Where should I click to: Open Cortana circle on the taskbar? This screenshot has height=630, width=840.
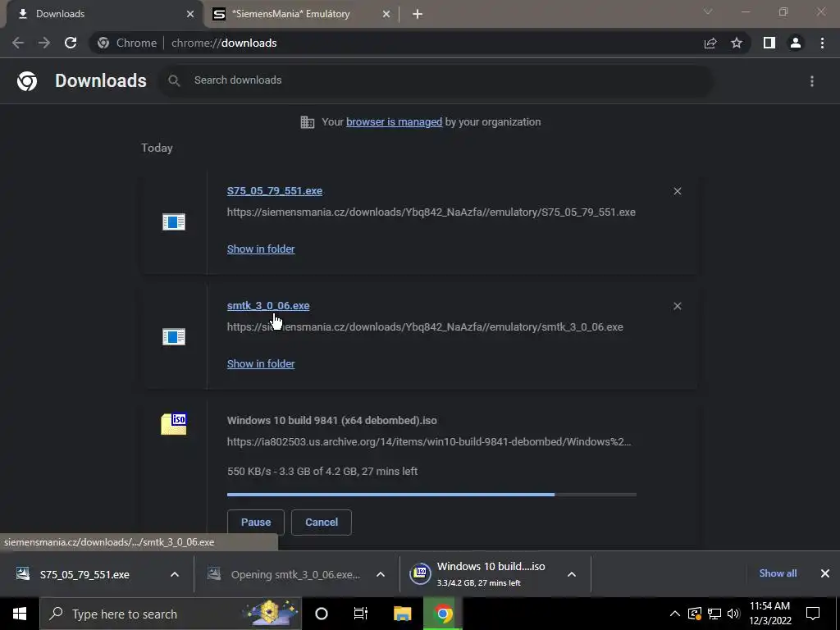[322, 614]
